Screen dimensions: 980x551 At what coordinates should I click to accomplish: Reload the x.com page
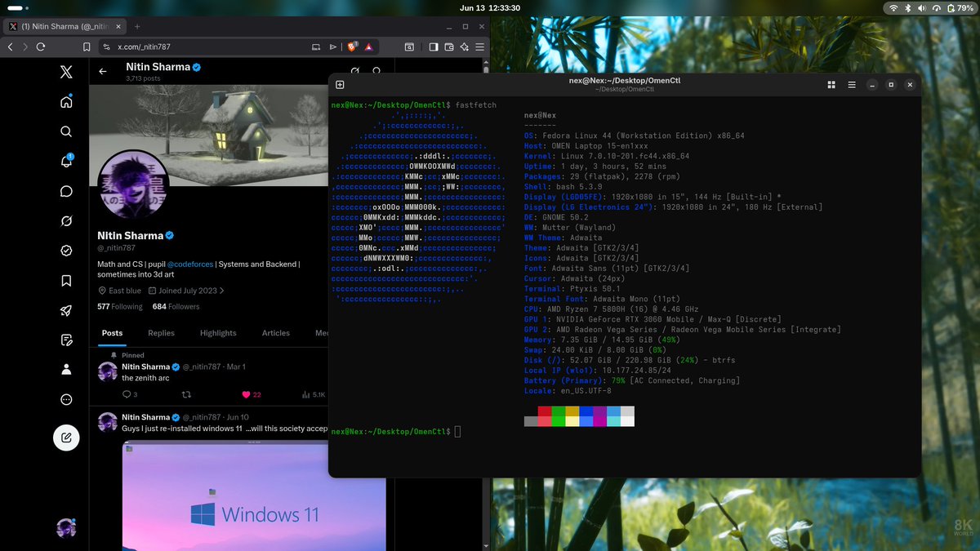(41, 47)
